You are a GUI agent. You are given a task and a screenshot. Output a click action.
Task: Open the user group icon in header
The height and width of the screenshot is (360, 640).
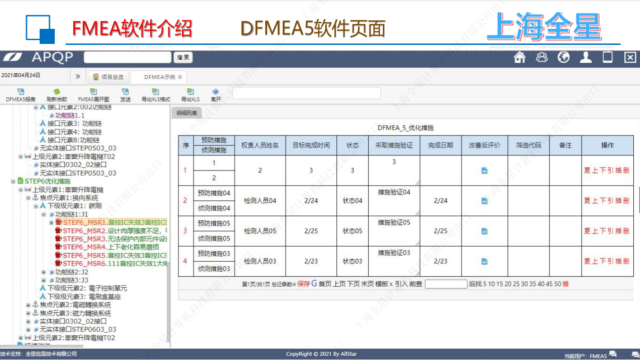pos(542,57)
